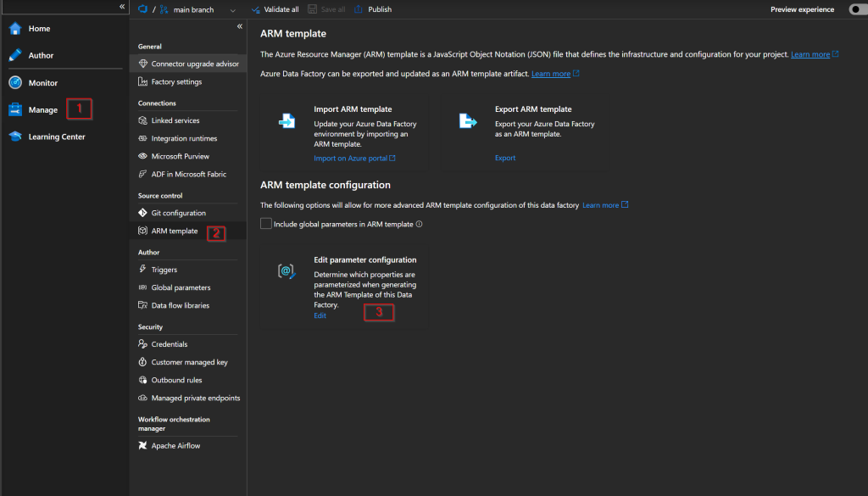868x496 pixels.
Task: Toggle the Preview experience switch
Action: 856,9
